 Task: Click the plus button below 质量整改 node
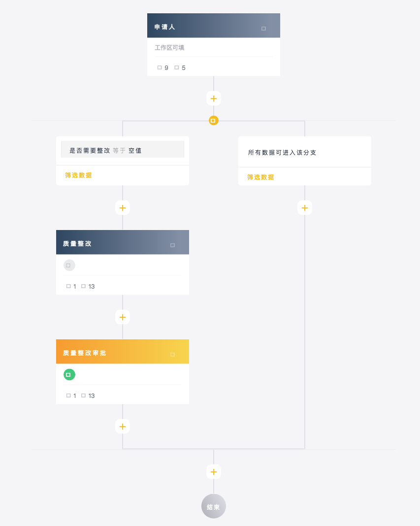[123, 317]
